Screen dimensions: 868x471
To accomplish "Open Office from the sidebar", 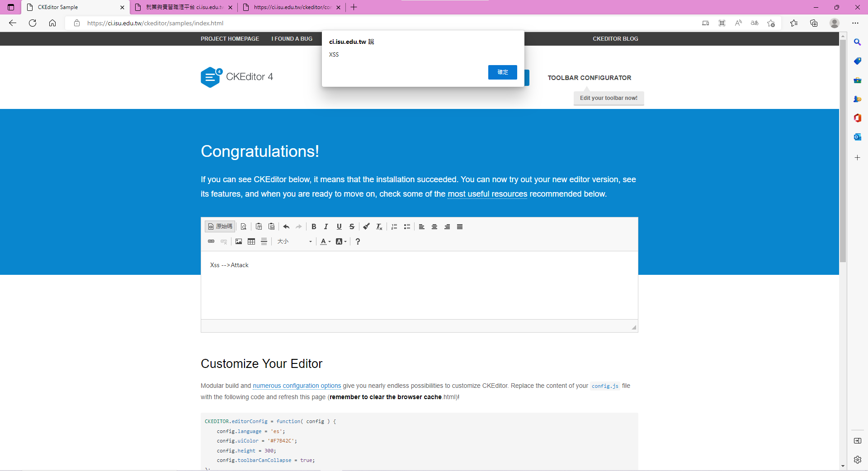I will coord(858,118).
